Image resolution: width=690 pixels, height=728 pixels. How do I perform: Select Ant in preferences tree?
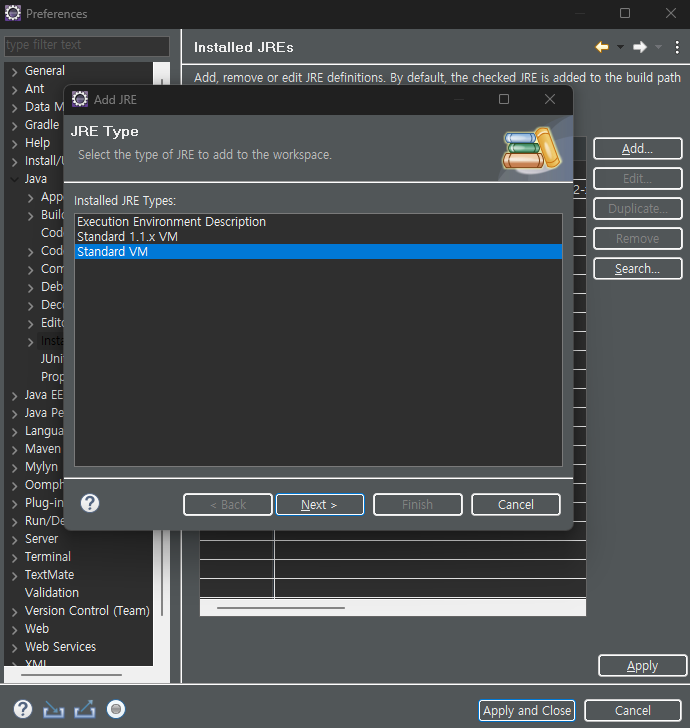click(x=35, y=89)
